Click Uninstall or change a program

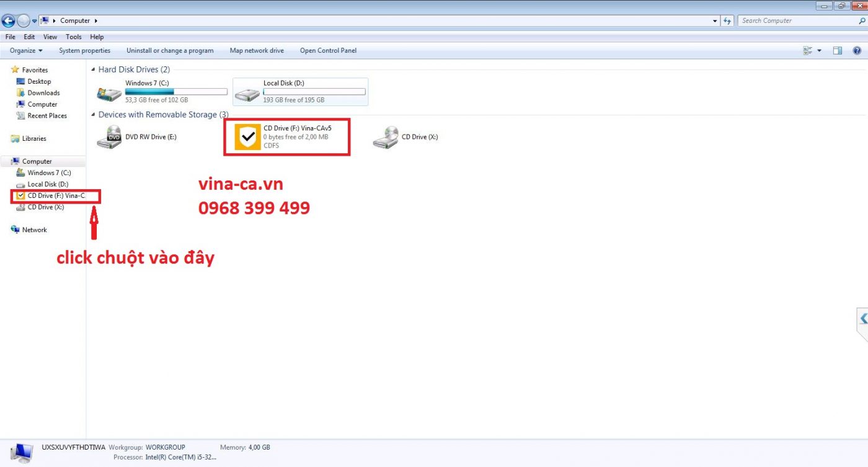pyautogui.click(x=170, y=50)
